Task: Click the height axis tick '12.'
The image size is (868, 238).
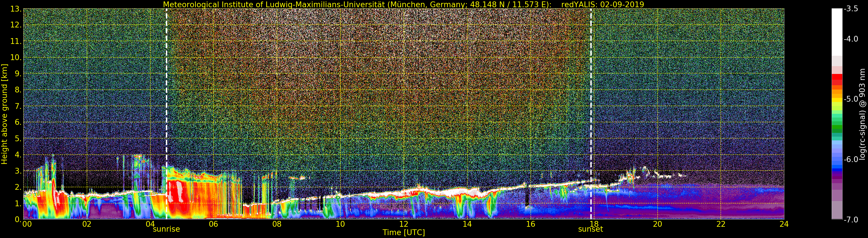Action: (x=16, y=25)
